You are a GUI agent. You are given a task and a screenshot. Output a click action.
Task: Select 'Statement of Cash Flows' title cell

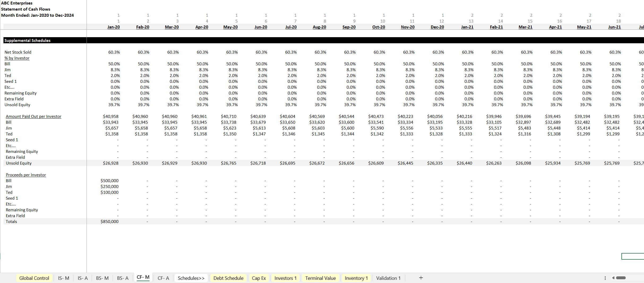[25, 9]
